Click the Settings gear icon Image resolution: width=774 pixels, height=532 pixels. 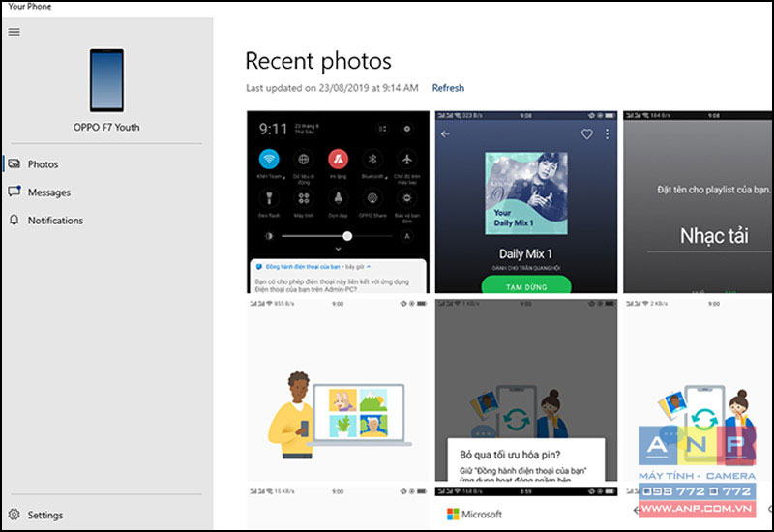[x=15, y=515]
